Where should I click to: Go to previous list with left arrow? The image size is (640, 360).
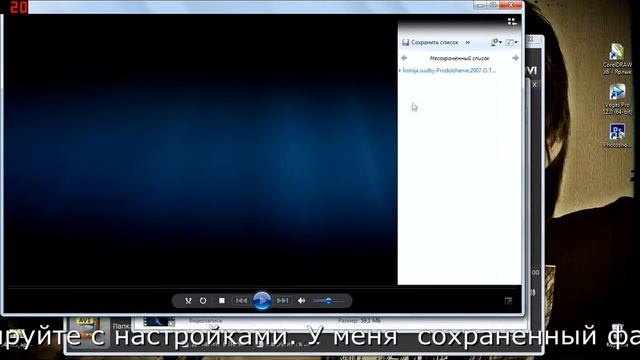[404, 58]
